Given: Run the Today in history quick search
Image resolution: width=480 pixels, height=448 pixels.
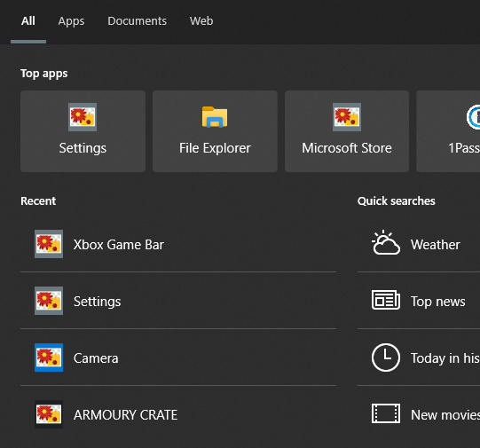Looking at the screenshot, I should tap(419, 358).
